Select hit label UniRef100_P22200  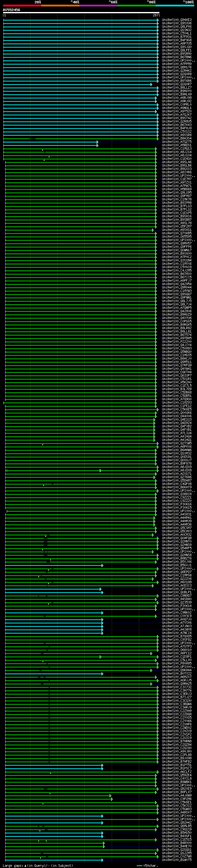[x=176, y=342]
